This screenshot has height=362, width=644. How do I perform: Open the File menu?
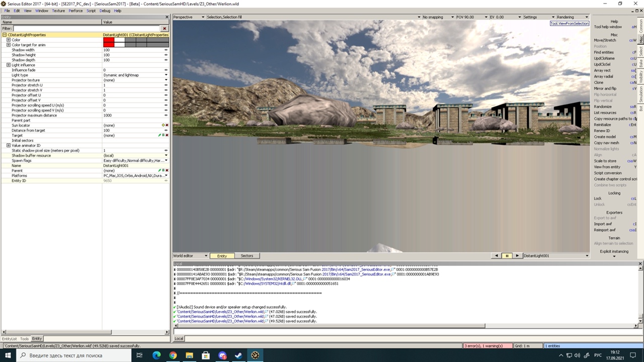7,11
